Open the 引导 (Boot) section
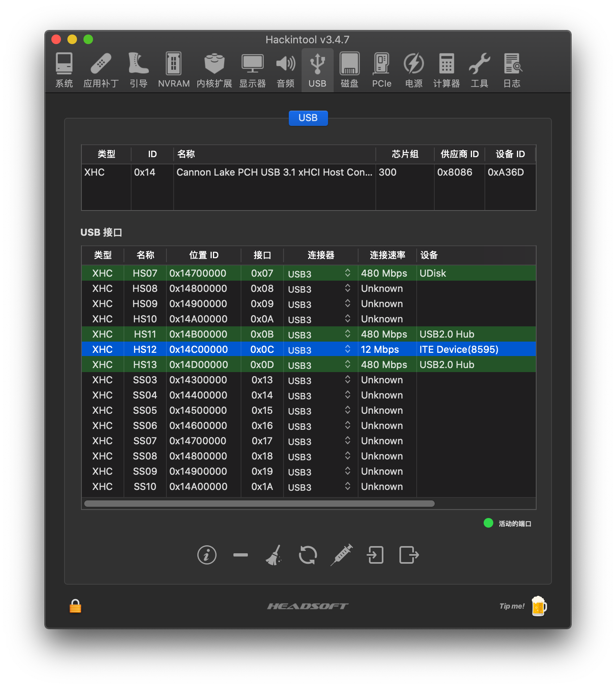The height and width of the screenshot is (688, 616). tap(138, 70)
